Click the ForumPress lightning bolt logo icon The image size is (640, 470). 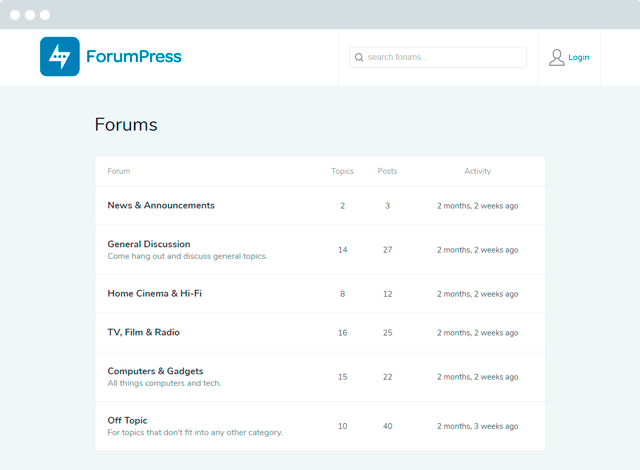click(59, 57)
